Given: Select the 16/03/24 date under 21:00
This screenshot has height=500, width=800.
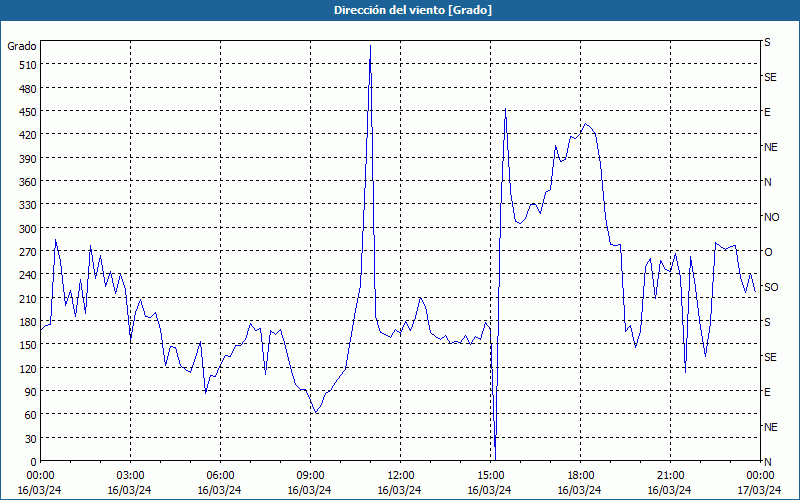Looking at the screenshot, I should point(669,490).
